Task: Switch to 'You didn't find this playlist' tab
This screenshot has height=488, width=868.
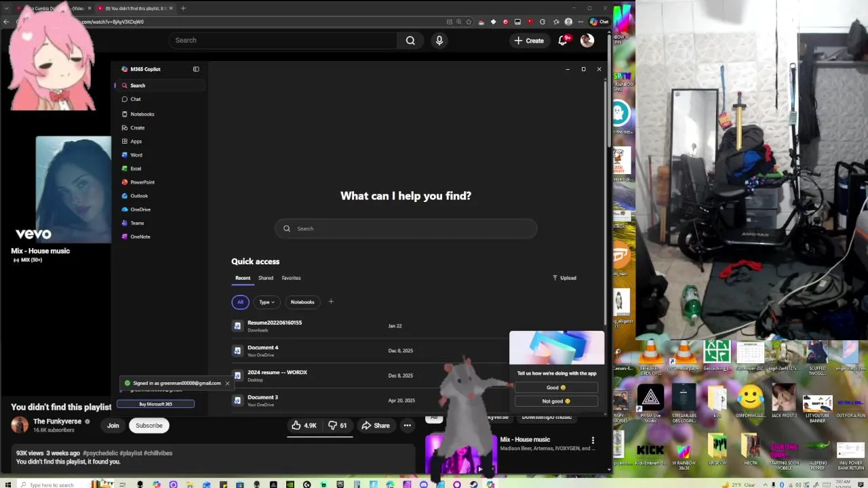Action: [x=135, y=8]
